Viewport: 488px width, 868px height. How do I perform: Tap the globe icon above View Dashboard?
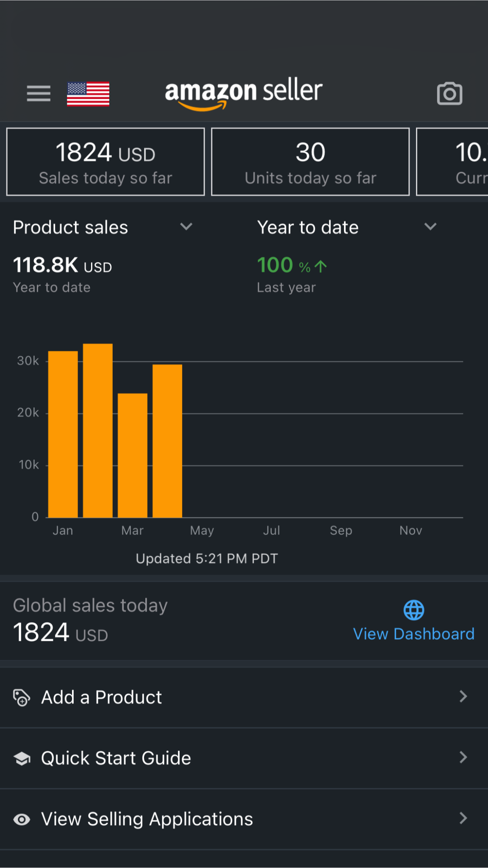tap(413, 610)
